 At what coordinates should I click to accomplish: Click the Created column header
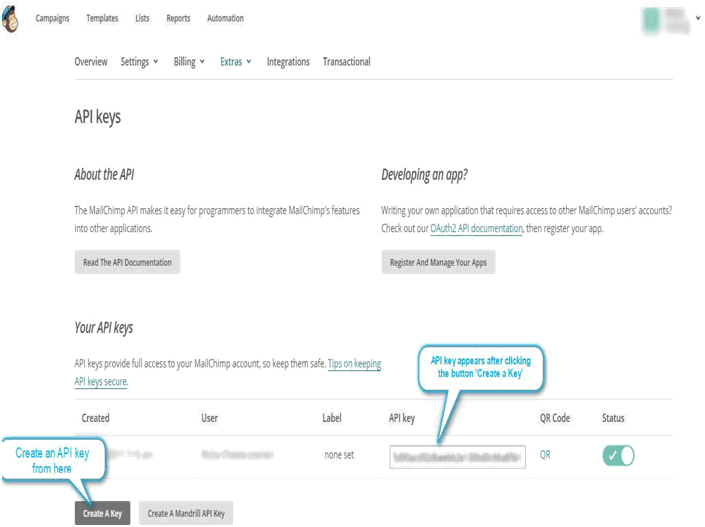click(x=95, y=418)
